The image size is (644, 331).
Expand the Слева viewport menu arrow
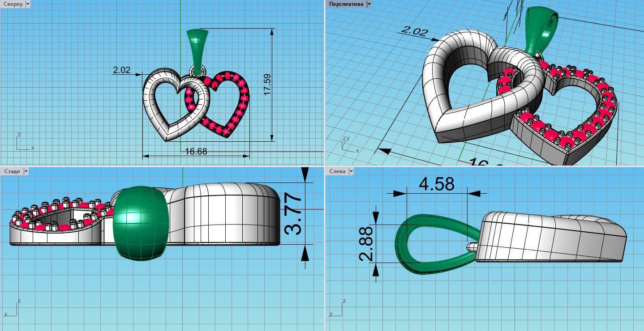point(351,171)
